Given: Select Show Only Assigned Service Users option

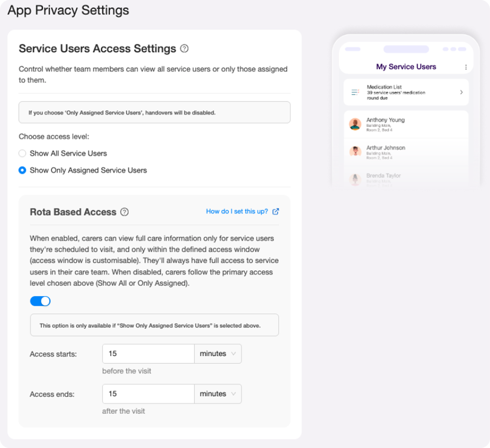Looking at the screenshot, I should coord(22,170).
